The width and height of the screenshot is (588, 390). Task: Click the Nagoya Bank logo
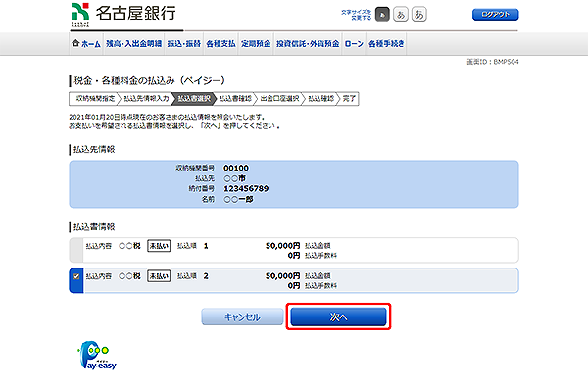(x=123, y=15)
